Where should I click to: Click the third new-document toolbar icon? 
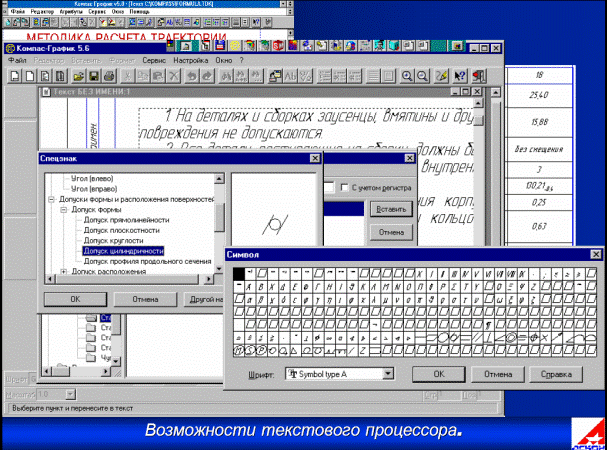click(x=45, y=76)
